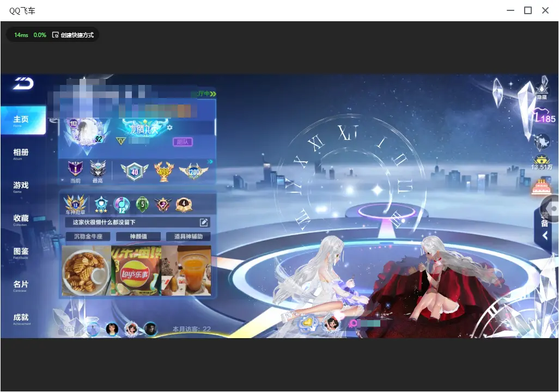Click the purple 副队 tag
Image resolution: width=559 pixels, height=392 pixels.
[x=183, y=142]
